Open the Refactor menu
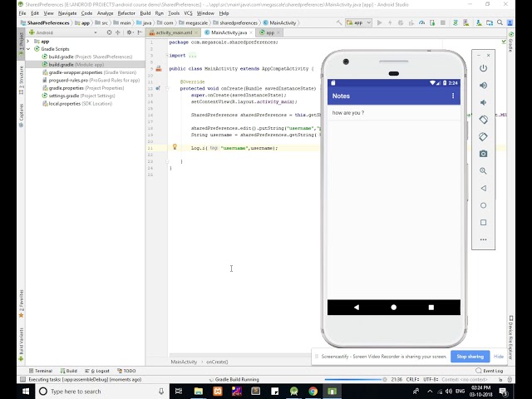 [126, 13]
